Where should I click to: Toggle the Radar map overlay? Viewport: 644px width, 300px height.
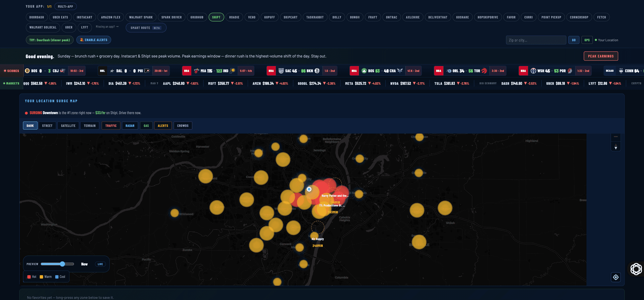click(x=130, y=126)
